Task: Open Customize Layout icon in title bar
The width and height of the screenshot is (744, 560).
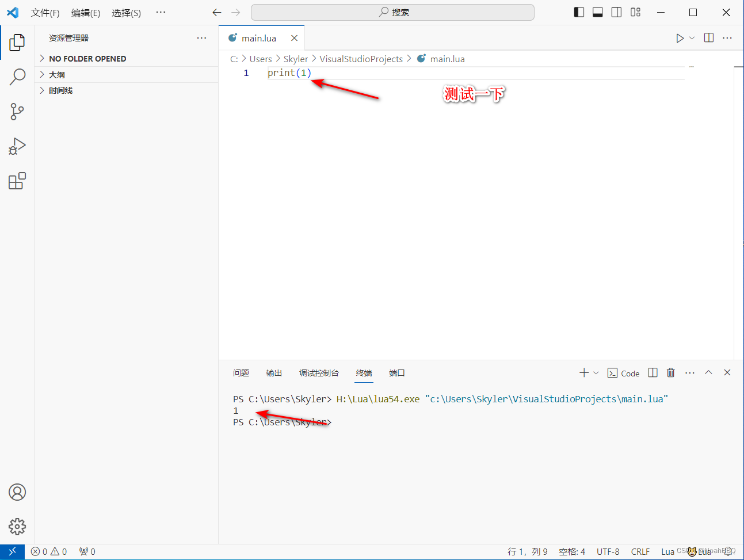Action: (x=635, y=12)
